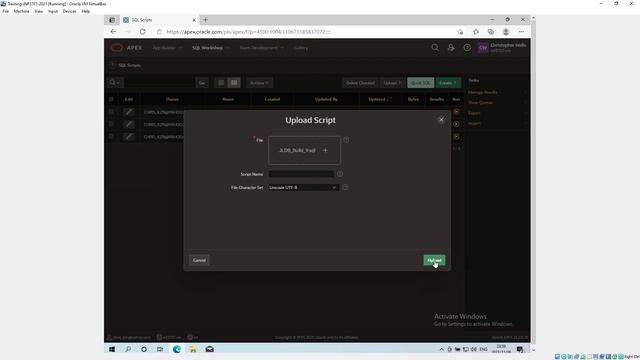Run the second script using its Run icon

coord(456,124)
